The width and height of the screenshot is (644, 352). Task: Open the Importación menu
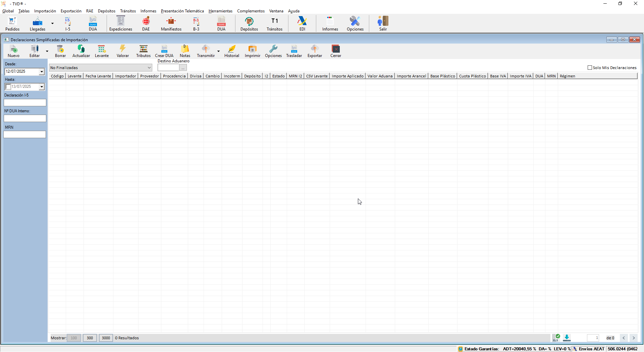pyautogui.click(x=45, y=11)
